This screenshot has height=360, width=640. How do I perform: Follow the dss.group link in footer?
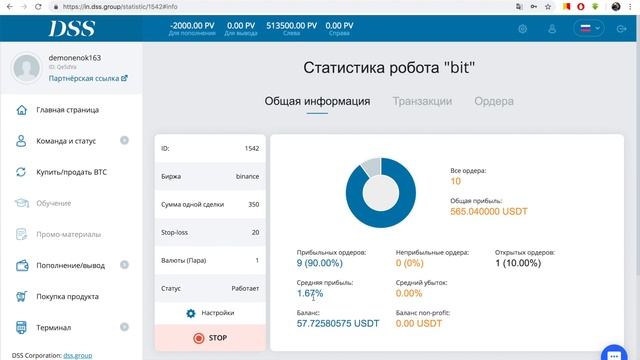click(78, 356)
